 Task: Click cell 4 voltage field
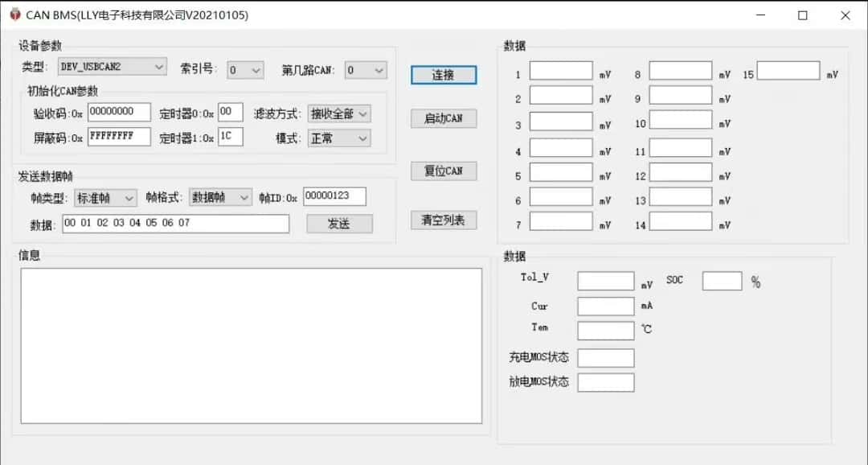click(561, 148)
